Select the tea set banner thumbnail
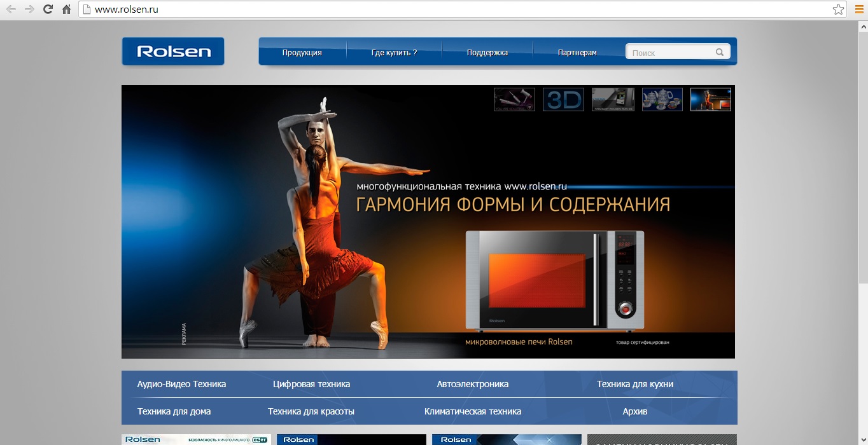The image size is (868, 445). pos(662,99)
